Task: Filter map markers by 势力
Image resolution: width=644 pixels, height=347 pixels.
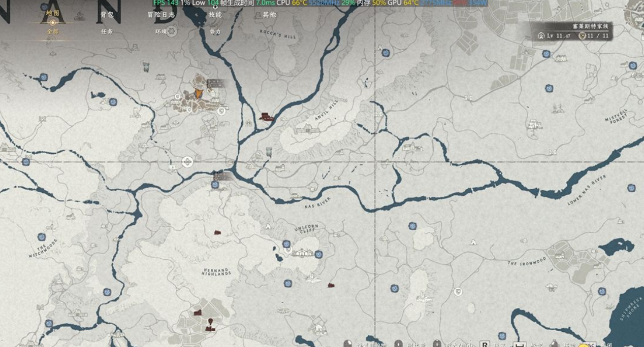Action: coord(215,31)
